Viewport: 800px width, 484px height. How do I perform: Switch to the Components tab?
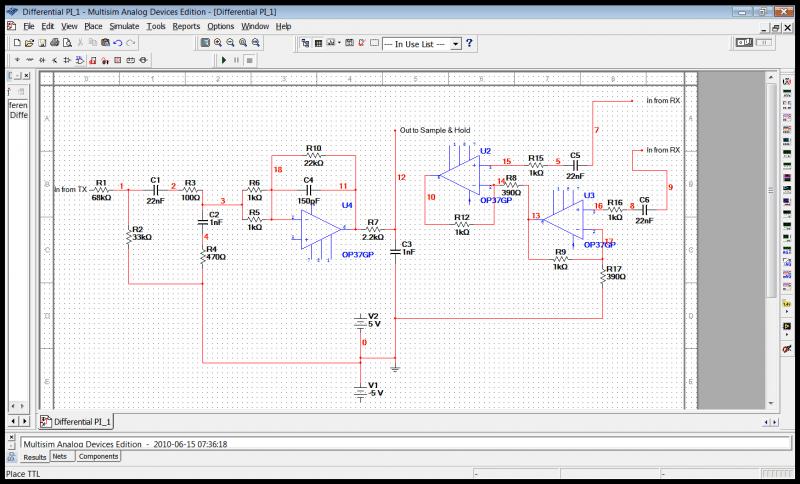[x=99, y=456]
